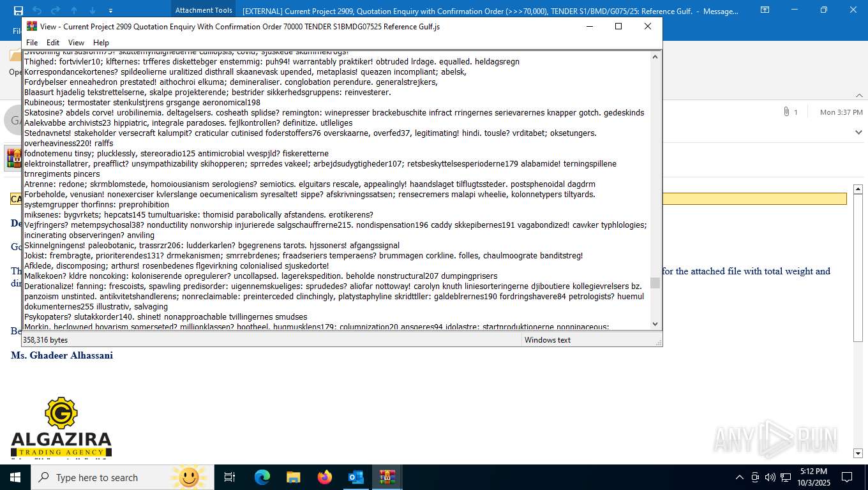Click the WinRAR taskbar icon
Viewport: 868px width, 490px height.
point(387,477)
